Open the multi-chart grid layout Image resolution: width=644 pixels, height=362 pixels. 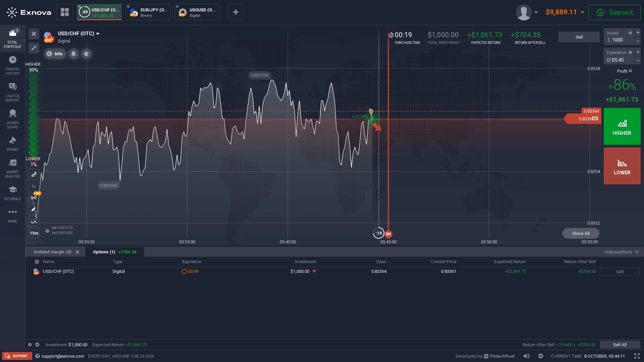pos(65,12)
